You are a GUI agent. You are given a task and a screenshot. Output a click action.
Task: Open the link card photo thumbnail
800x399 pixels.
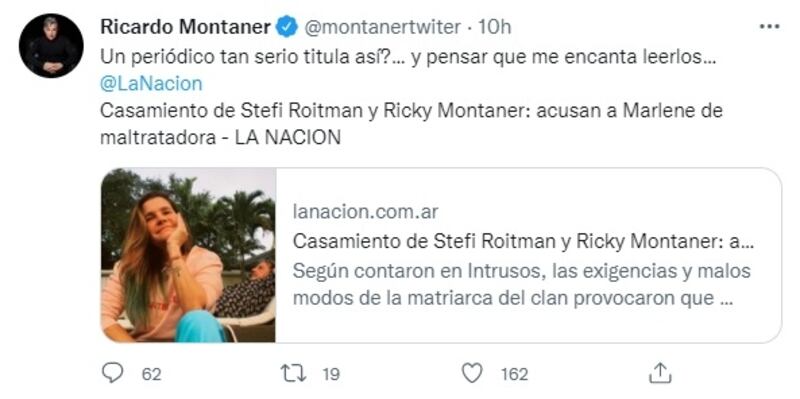[x=188, y=255]
